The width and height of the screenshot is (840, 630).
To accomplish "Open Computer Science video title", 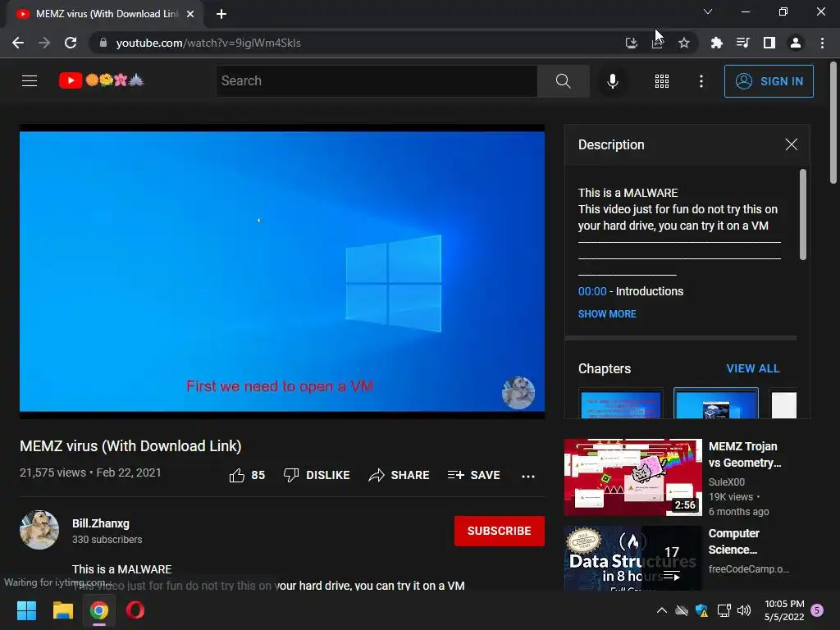I will 733,541.
